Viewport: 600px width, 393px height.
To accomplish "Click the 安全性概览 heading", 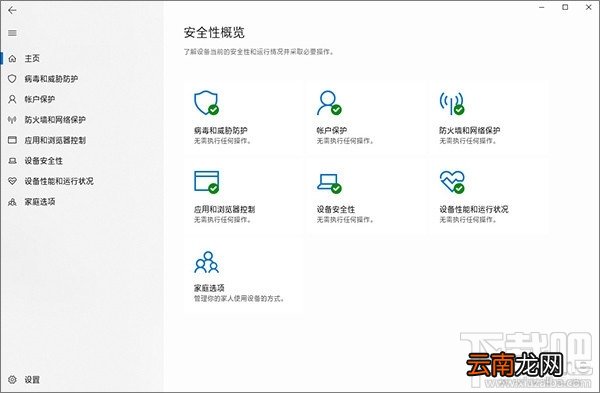I will coord(214,33).
